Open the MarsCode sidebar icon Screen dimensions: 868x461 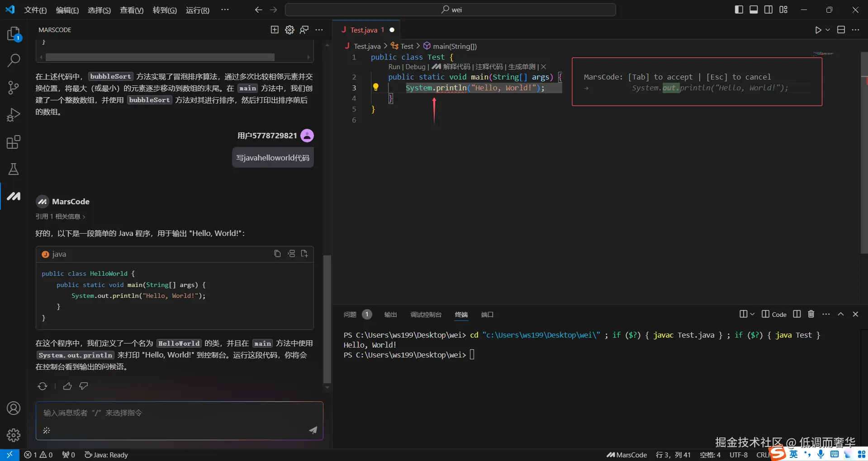[x=14, y=196]
